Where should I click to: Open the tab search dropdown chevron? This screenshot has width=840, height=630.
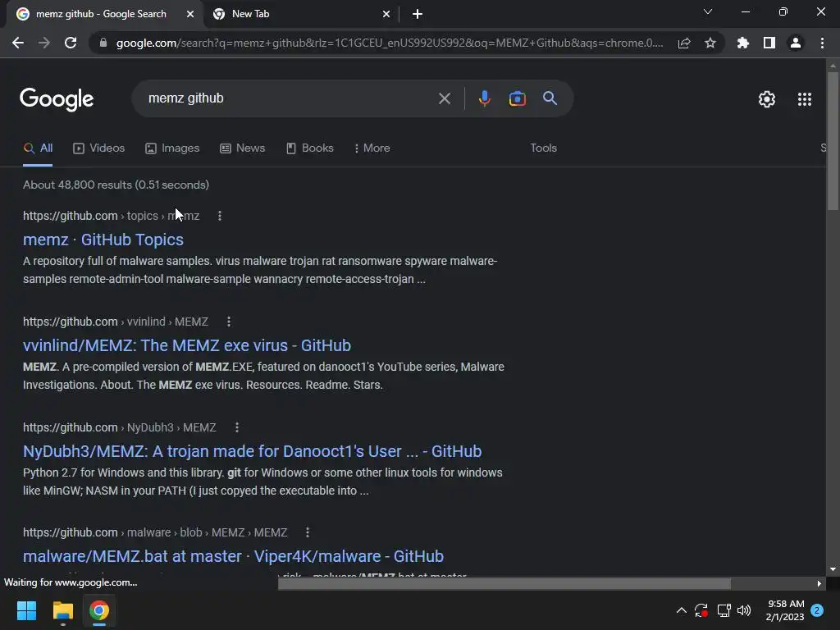(x=708, y=11)
